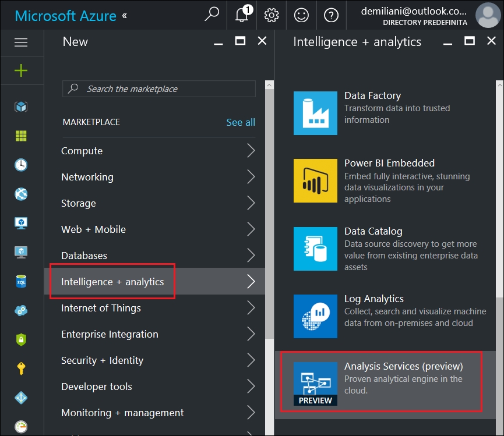The height and width of the screenshot is (436, 504).
Task: Click the Search the marketplace field
Action: coord(159,89)
